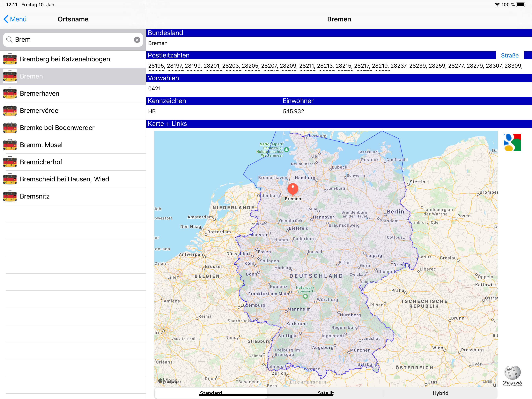This screenshot has height=399, width=532.
Task: Select the Bremen list entry
Action: click(73, 76)
